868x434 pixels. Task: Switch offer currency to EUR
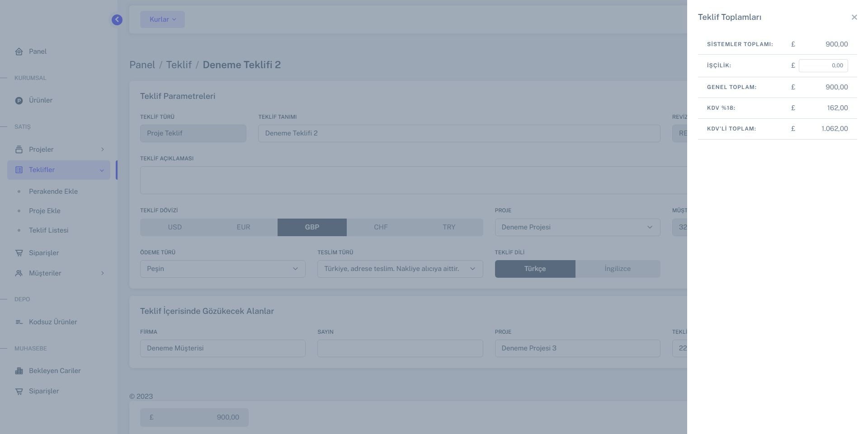point(243,228)
